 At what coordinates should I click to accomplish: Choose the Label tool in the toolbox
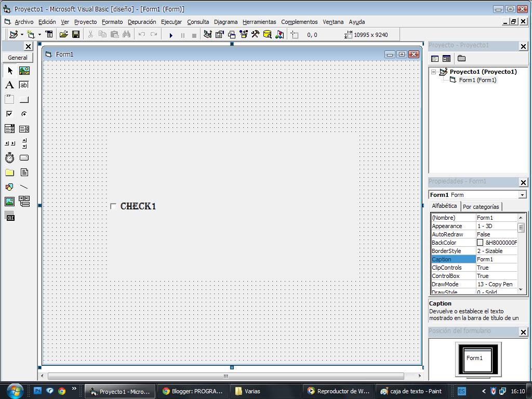pos(9,85)
